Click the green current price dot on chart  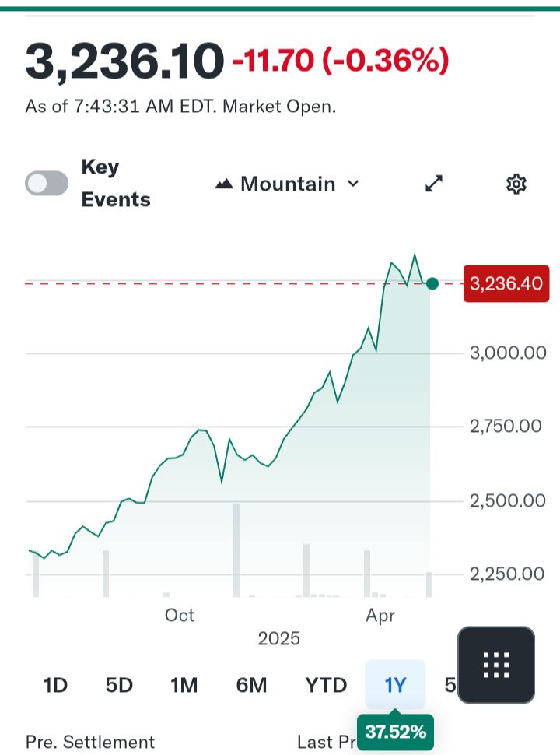[432, 283]
